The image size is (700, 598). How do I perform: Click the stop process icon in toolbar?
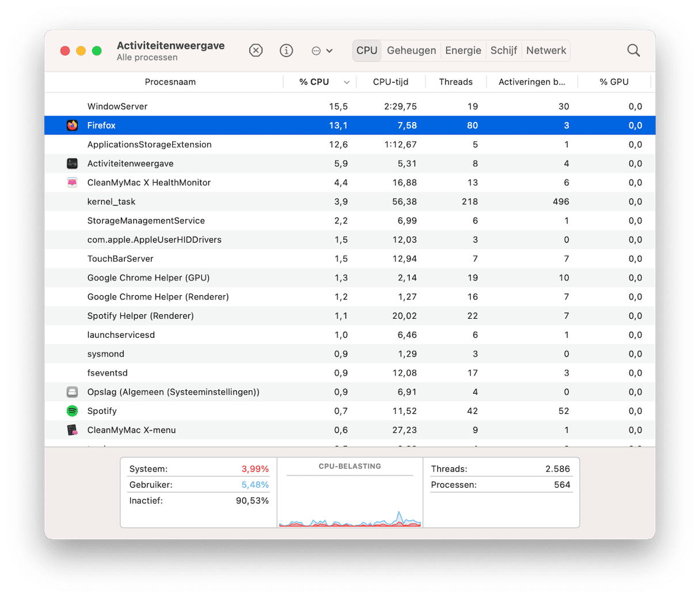pyautogui.click(x=256, y=51)
